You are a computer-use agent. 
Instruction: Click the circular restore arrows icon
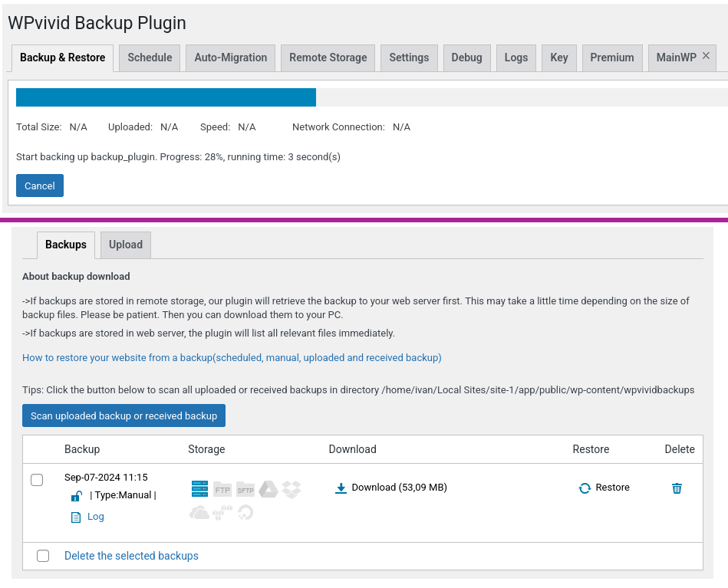tap(585, 488)
